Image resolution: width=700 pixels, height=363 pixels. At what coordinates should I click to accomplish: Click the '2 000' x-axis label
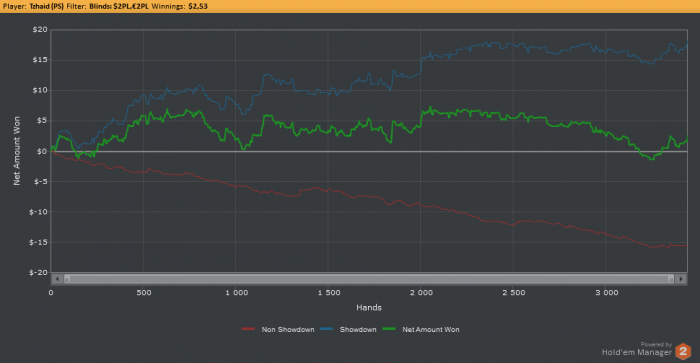[x=421, y=292]
